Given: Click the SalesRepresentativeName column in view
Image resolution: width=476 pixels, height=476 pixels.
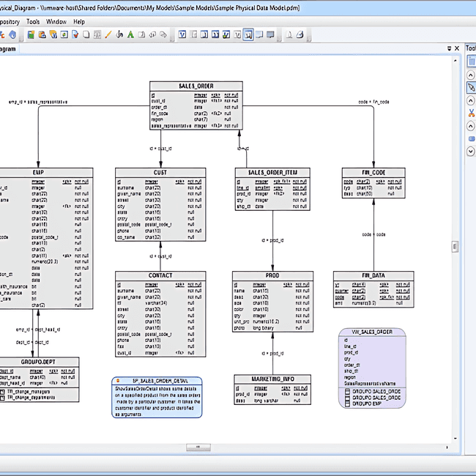Looking at the screenshot, I should pyautogui.click(x=370, y=384).
